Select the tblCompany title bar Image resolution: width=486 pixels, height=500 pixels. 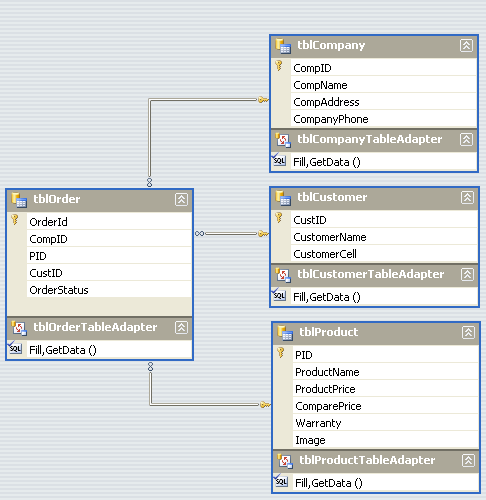pos(374,46)
